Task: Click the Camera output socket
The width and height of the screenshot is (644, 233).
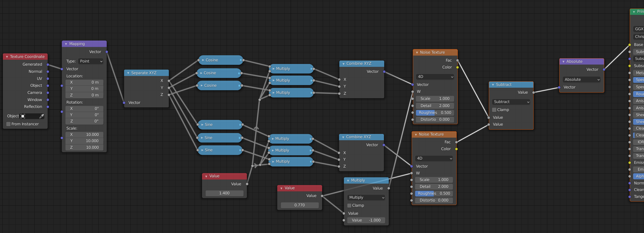Action: point(48,93)
